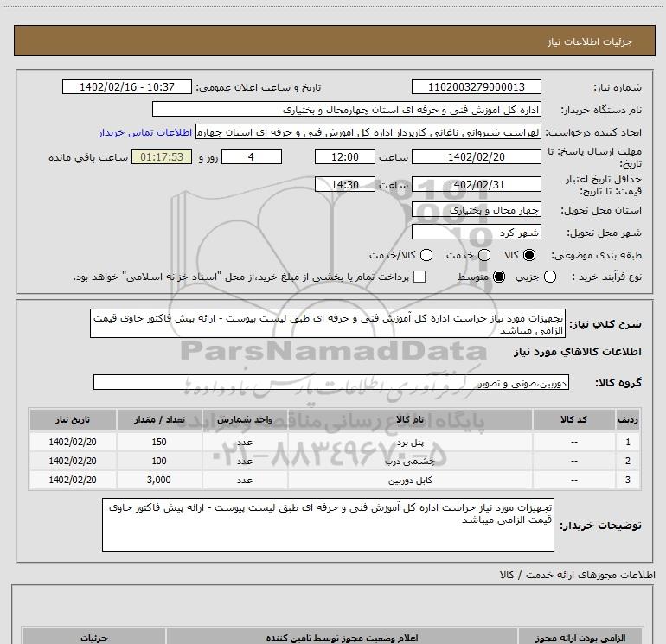The height and width of the screenshot is (644, 666).
Task: Click the need date of کابل دوربین row
Action: [x=73, y=480]
